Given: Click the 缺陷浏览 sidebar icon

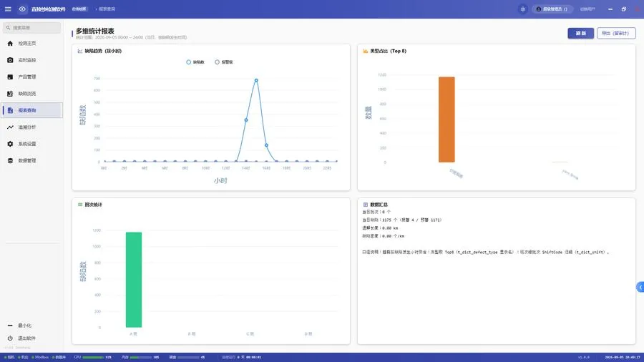Looking at the screenshot, I should click(x=10, y=94).
